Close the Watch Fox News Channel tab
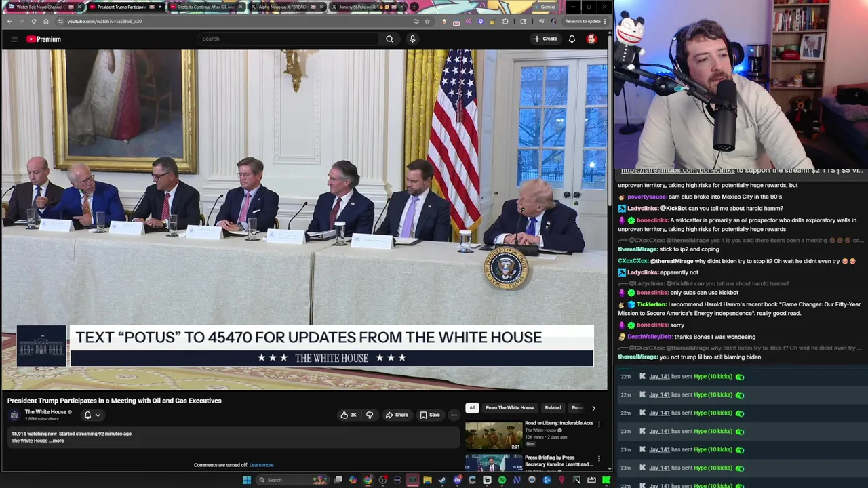Image resolution: width=868 pixels, height=488 pixels. pyautogui.click(x=79, y=7)
